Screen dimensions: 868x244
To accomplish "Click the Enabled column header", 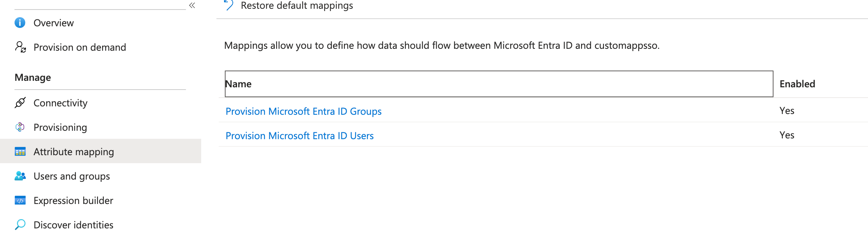I will 797,84.
